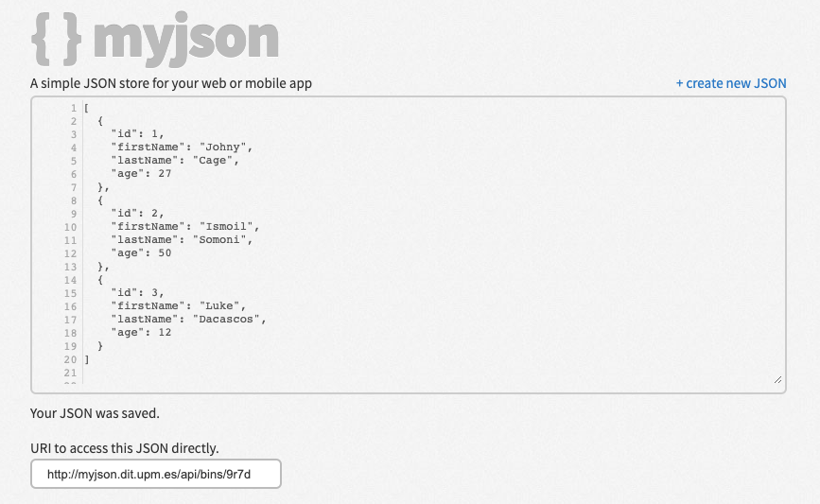Click the age 27 line
Viewport: 820px width, 504px height.
(141, 174)
